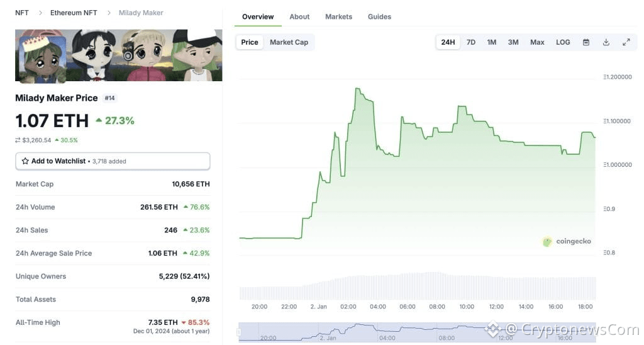
Task: Select the 1M time range
Action: click(x=492, y=42)
